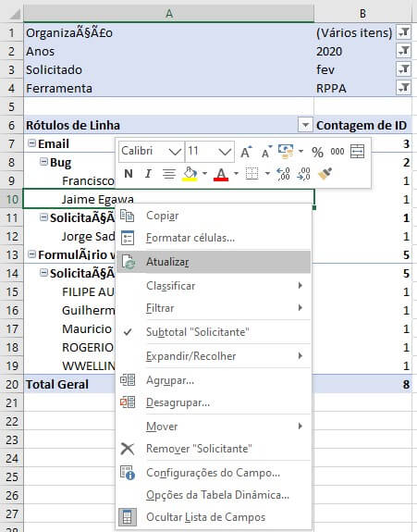Click the yellow fill color bucket
Image resolution: width=417 pixels, height=532 pixels.
tap(190, 174)
